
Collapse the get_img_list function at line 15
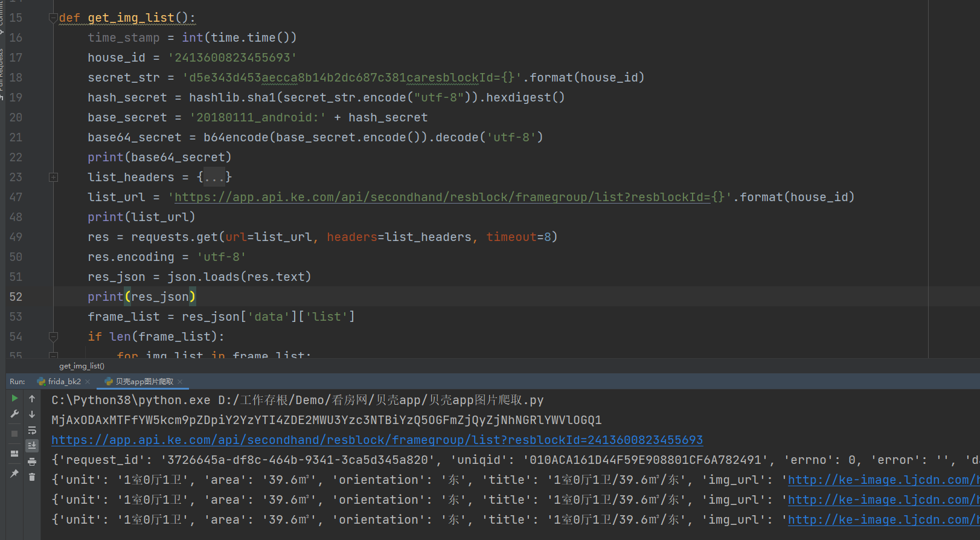(53, 18)
